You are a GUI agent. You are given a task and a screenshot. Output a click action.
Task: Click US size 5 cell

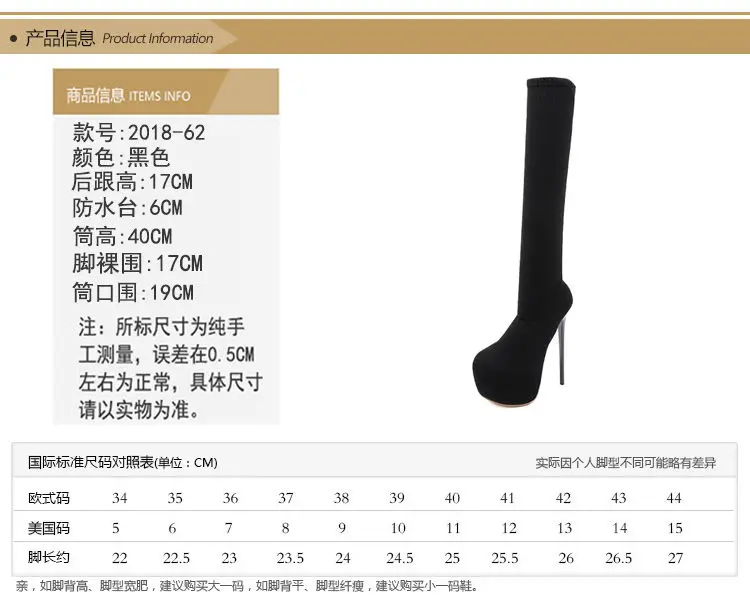pyautogui.click(x=115, y=528)
